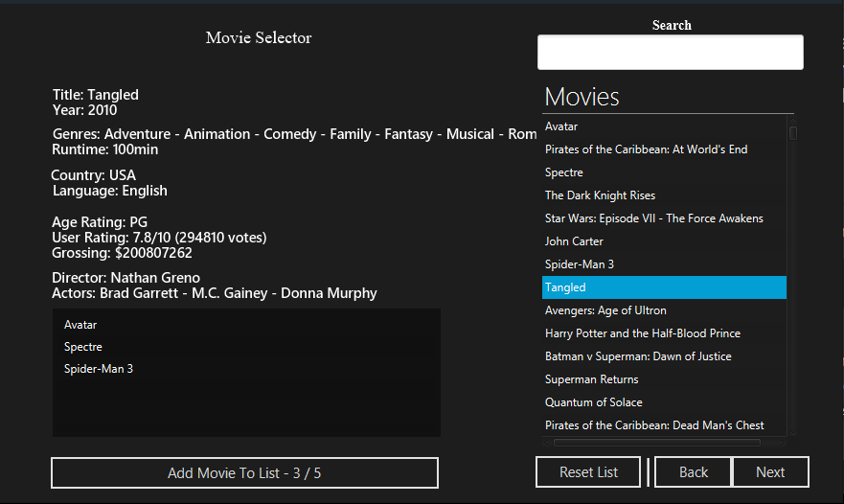Choose Avengers: Age of Ultron
This screenshot has width=844, height=504.
pyautogui.click(x=664, y=310)
